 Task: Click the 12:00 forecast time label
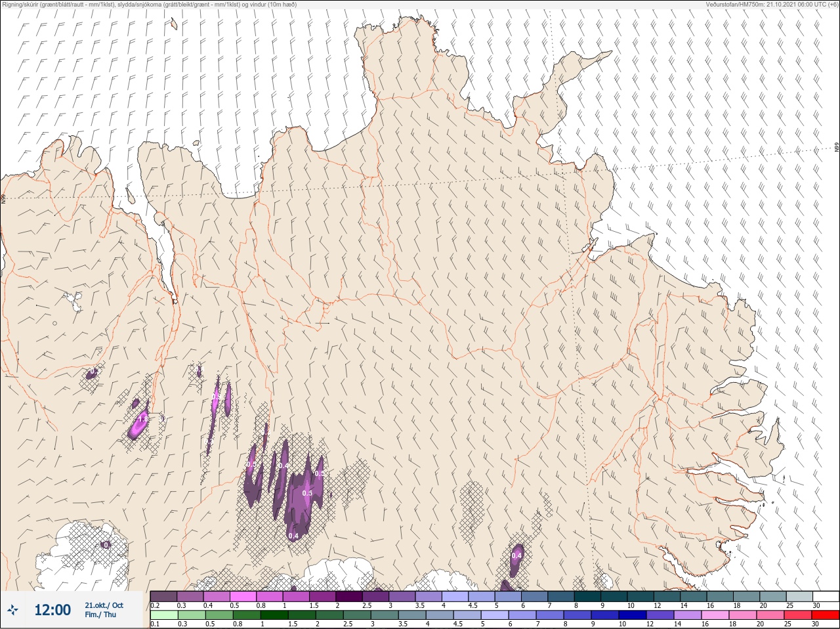(52, 611)
